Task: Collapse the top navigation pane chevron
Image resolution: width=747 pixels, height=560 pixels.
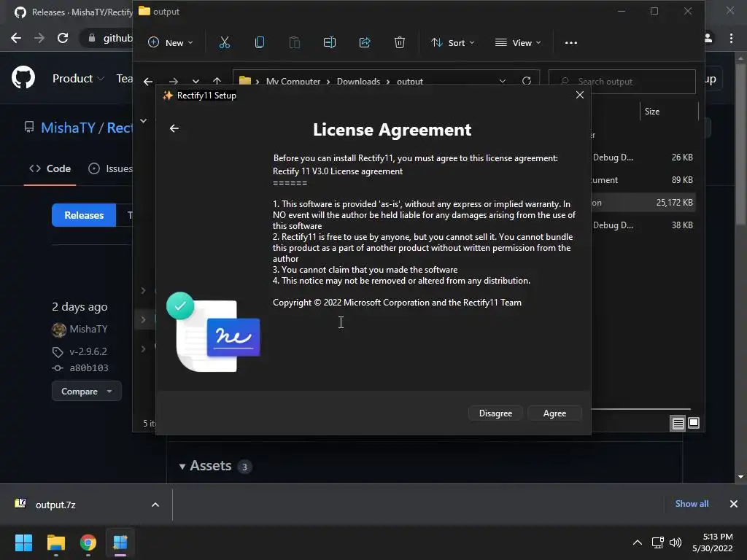Action: pos(144,121)
